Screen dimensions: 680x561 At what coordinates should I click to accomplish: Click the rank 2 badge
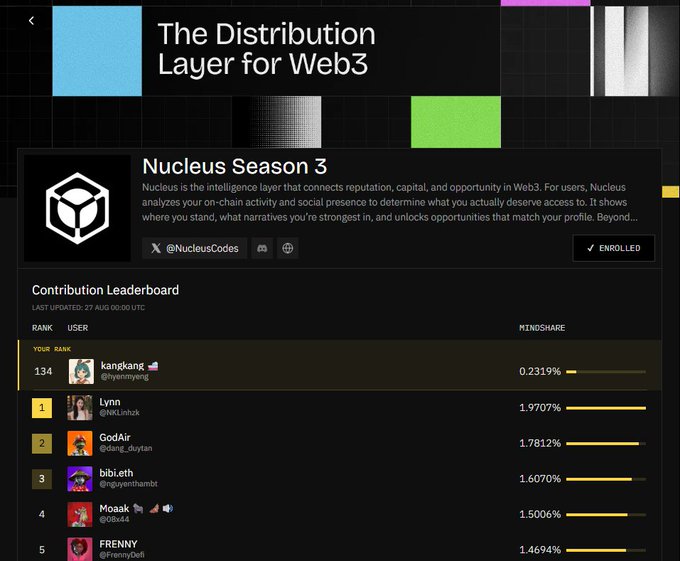42,443
